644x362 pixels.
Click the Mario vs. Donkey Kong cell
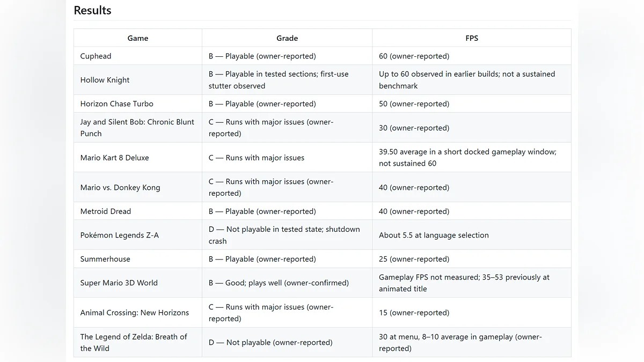point(138,187)
